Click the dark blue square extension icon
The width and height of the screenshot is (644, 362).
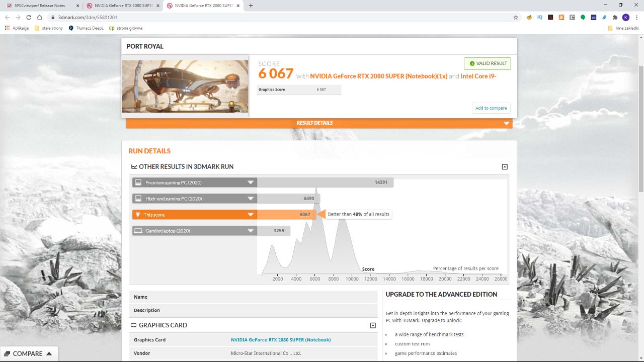click(594, 17)
